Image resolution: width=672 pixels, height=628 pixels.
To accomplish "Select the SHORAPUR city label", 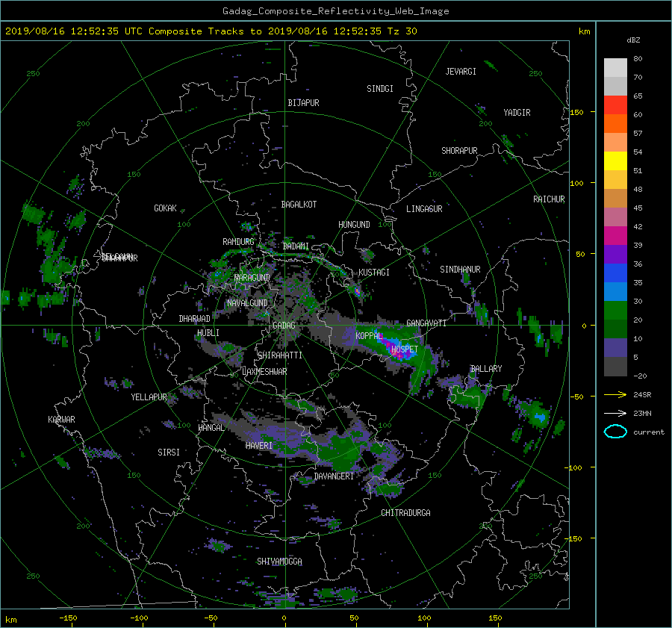I will click(459, 151).
